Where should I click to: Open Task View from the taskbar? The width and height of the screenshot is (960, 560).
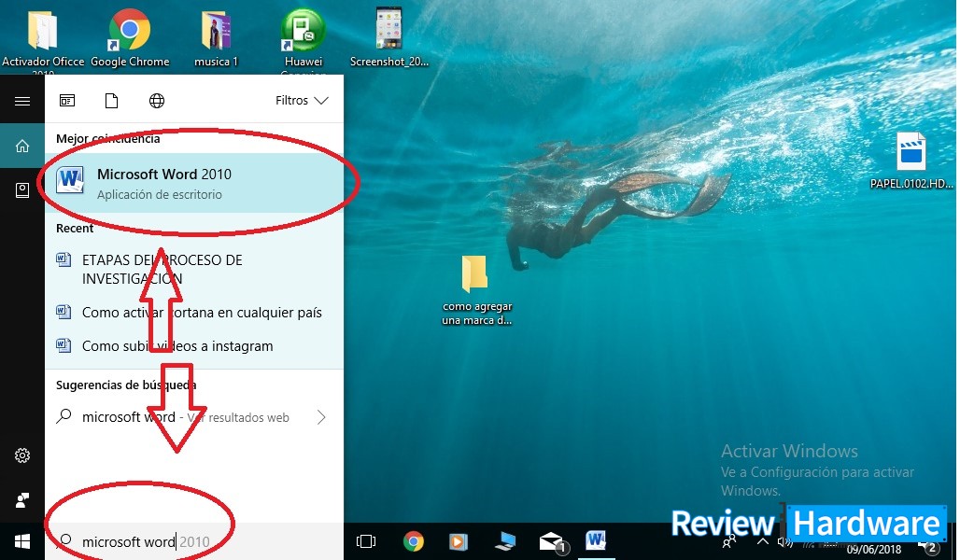[x=366, y=541]
